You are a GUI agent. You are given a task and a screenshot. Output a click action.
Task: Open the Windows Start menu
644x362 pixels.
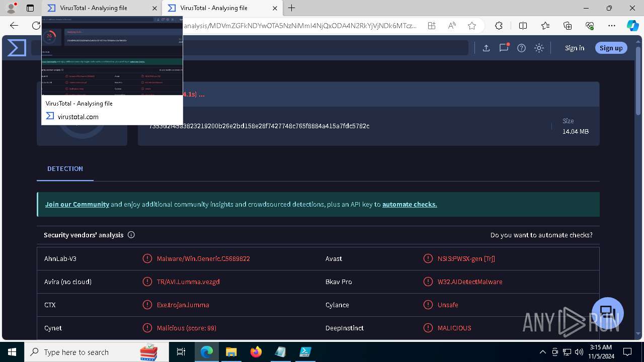pyautogui.click(x=12, y=352)
